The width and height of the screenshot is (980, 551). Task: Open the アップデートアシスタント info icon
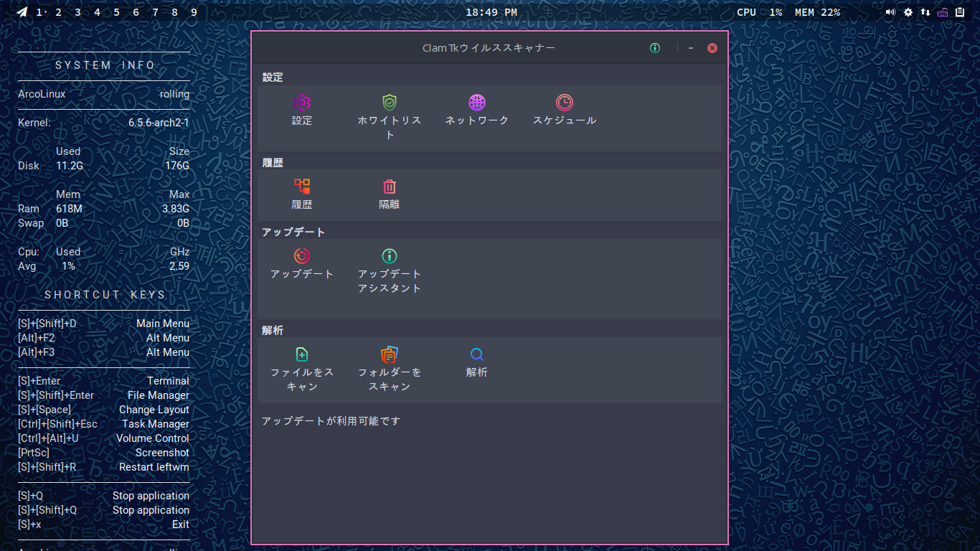(x=390, y=256)
